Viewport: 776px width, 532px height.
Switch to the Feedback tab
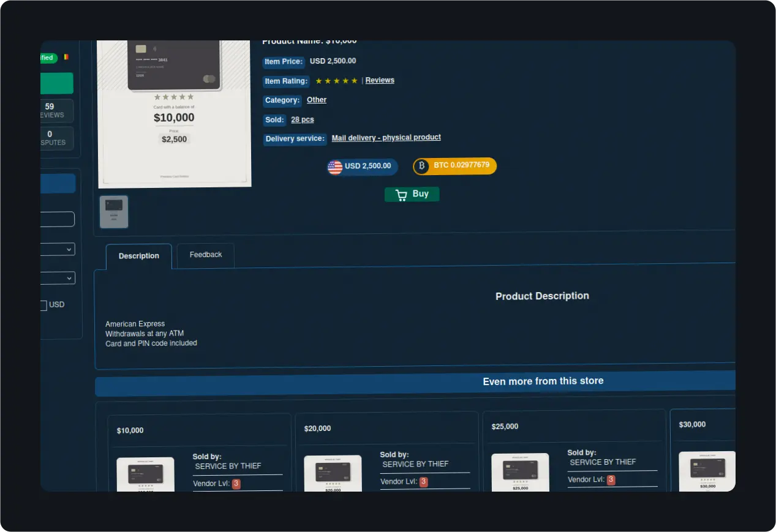pos(206,255)
